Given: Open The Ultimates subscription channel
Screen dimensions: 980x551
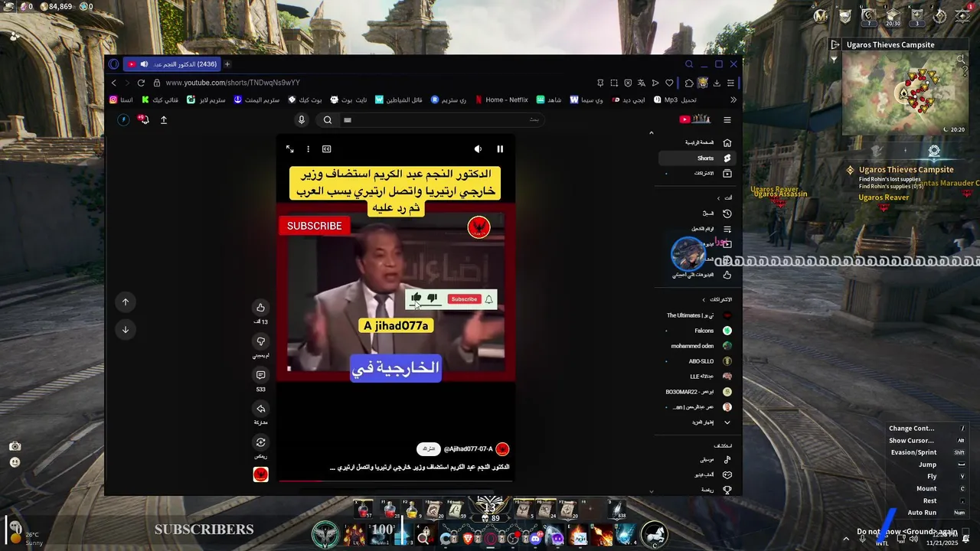Looking at the screenshot, I should click(697, 315).
